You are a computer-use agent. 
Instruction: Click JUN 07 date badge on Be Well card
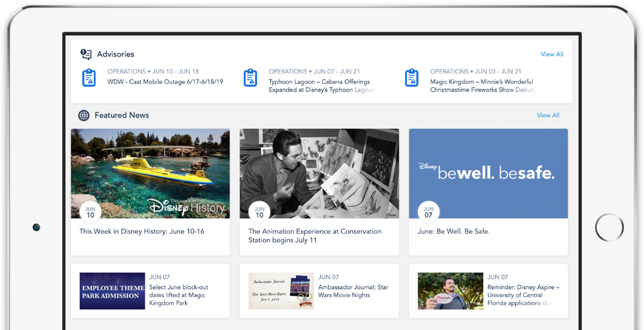pyautogui.click(x=428, y=212)
